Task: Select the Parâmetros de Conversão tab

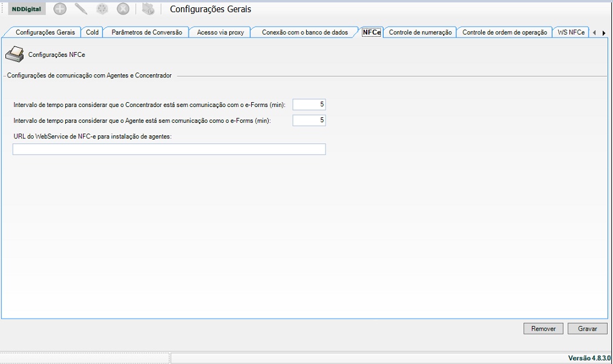Action: tap(146, 32)
